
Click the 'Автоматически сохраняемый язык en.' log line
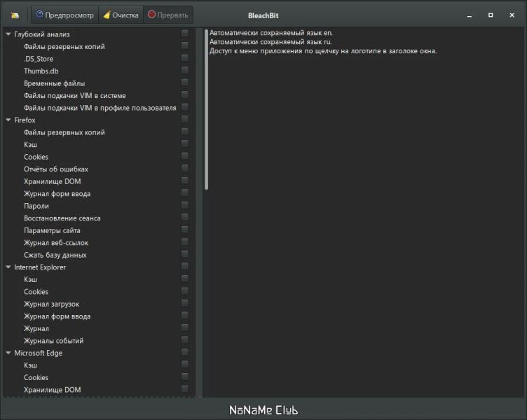pyautogui.click(x=271, y=33)
